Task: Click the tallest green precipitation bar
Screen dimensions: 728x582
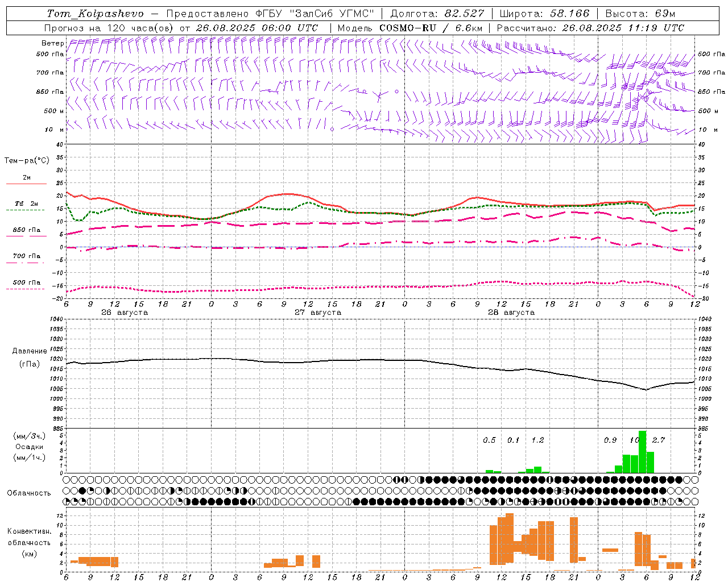Action: point(642,452)
